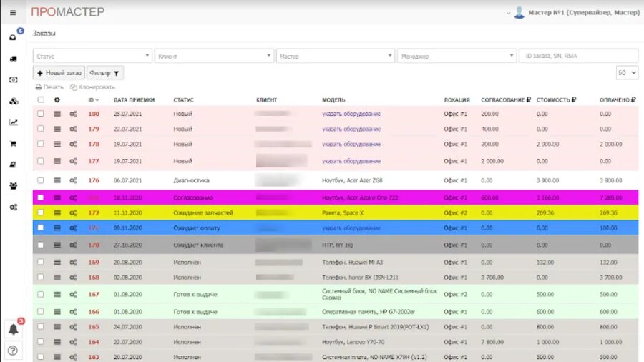Click the Статус column header
644x362 pixels.
(184, 99)
